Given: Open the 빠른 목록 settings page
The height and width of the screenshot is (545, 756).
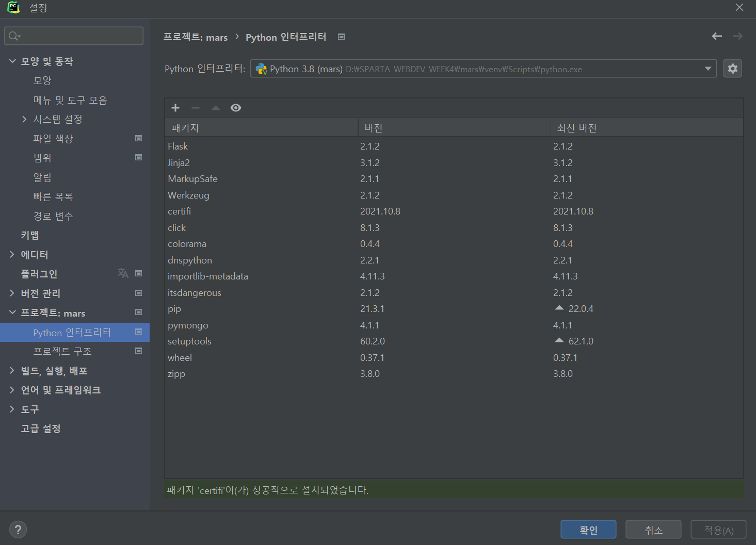Looking at the screenshot, I should [53, 196].
